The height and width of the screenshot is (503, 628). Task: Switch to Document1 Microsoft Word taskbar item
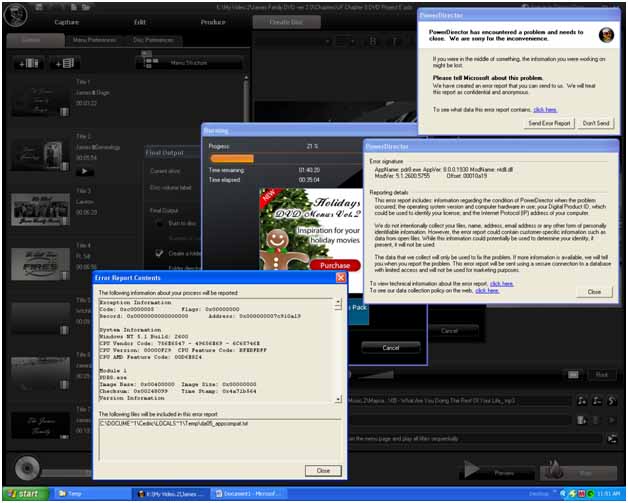(250, 494)
